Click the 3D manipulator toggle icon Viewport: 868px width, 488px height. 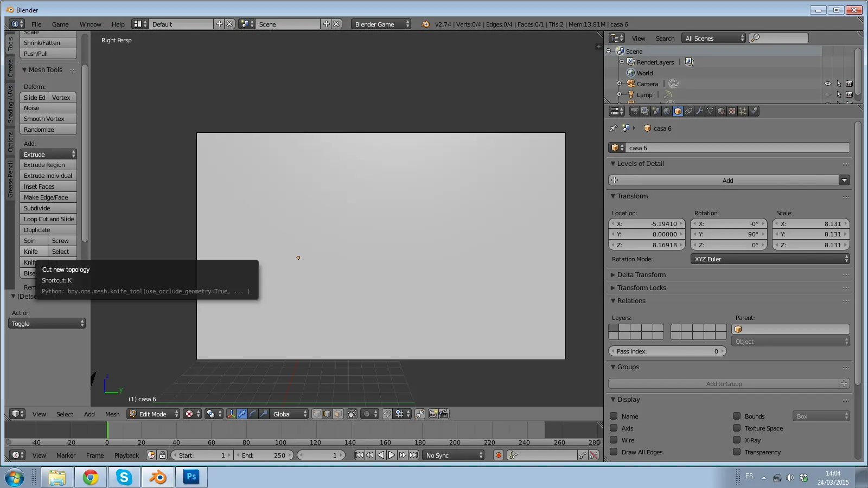232,414
